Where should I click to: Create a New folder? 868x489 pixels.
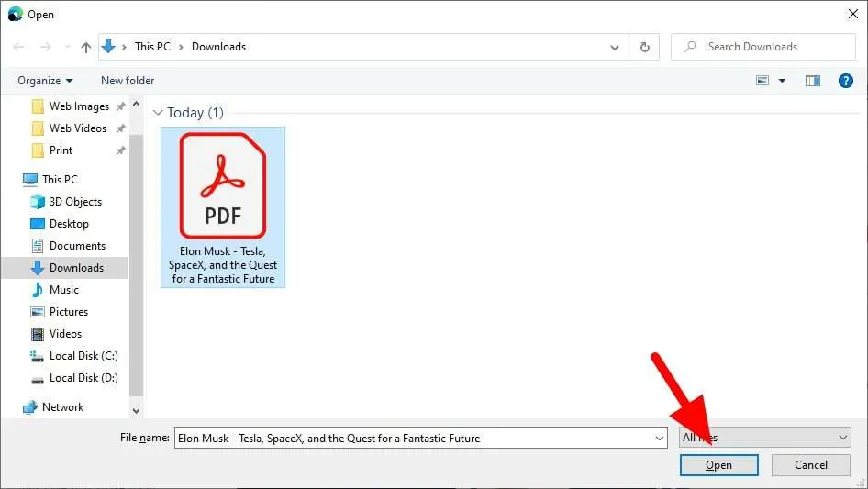click(128, 81)
